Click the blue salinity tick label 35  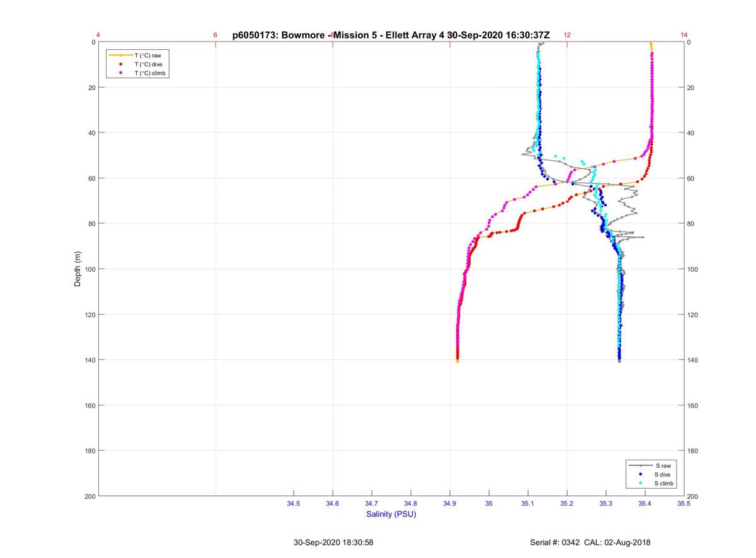[x=489, y=504]
